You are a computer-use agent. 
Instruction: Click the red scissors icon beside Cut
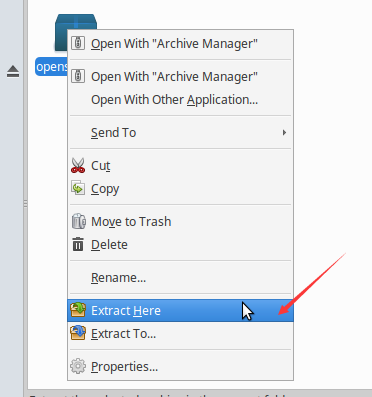78,166
